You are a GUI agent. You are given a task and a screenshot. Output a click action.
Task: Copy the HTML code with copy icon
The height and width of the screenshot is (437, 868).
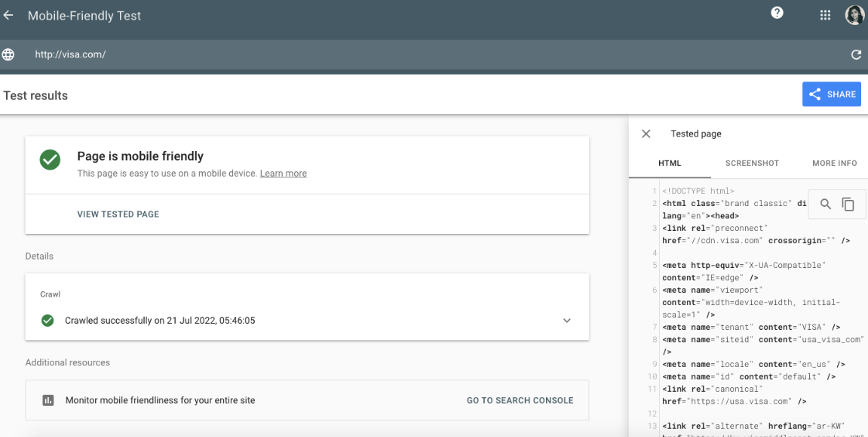click(848, 204)
